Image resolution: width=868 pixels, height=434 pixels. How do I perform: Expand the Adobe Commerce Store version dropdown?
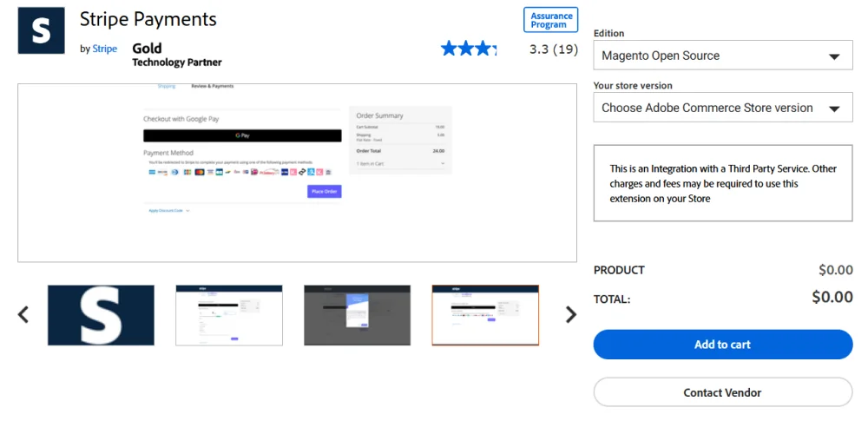pos(722,108)
